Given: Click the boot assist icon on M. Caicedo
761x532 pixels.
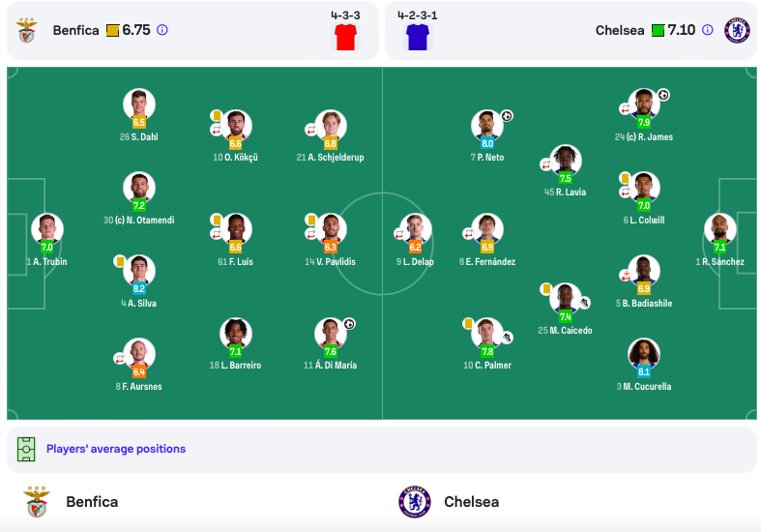Looking at the screenshot, I should pyautogui.click(x=584, y=303).
